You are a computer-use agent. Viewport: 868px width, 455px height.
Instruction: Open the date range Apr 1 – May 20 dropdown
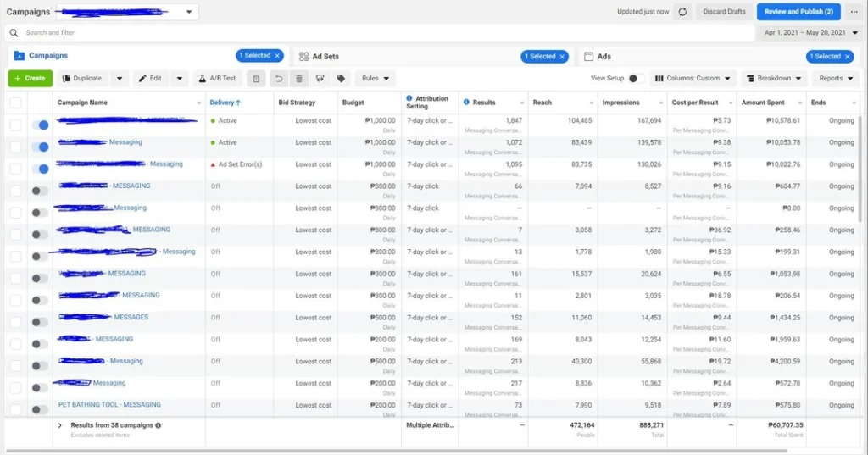[810, 33]
